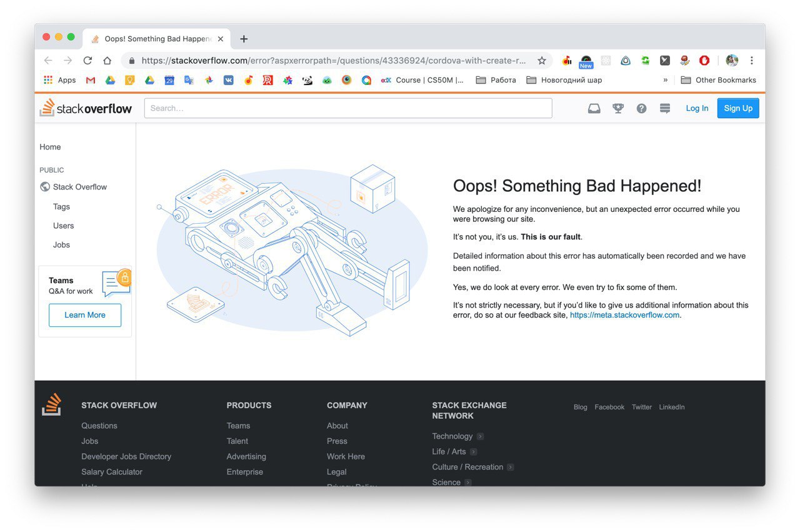The image size is (800, 532).
Task: Open the footer Questions link
Action: coord(99,426)
